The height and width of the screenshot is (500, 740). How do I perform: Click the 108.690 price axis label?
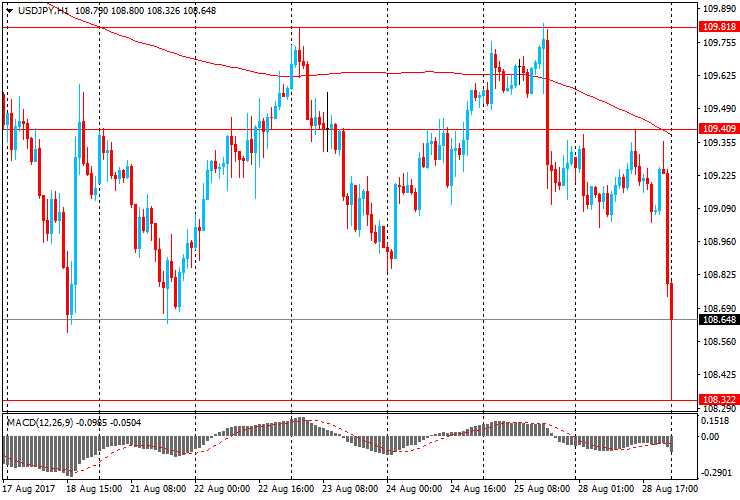pyautogui.click(x=719, y=309)
